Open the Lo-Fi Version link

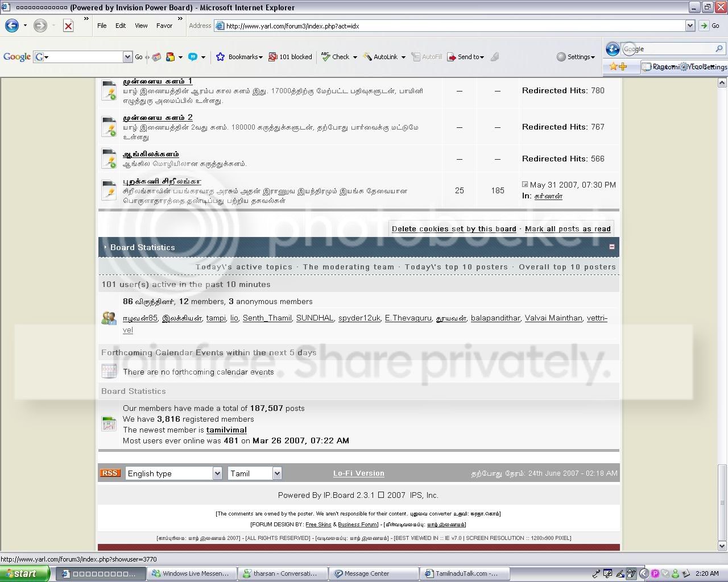click(359, 473)
